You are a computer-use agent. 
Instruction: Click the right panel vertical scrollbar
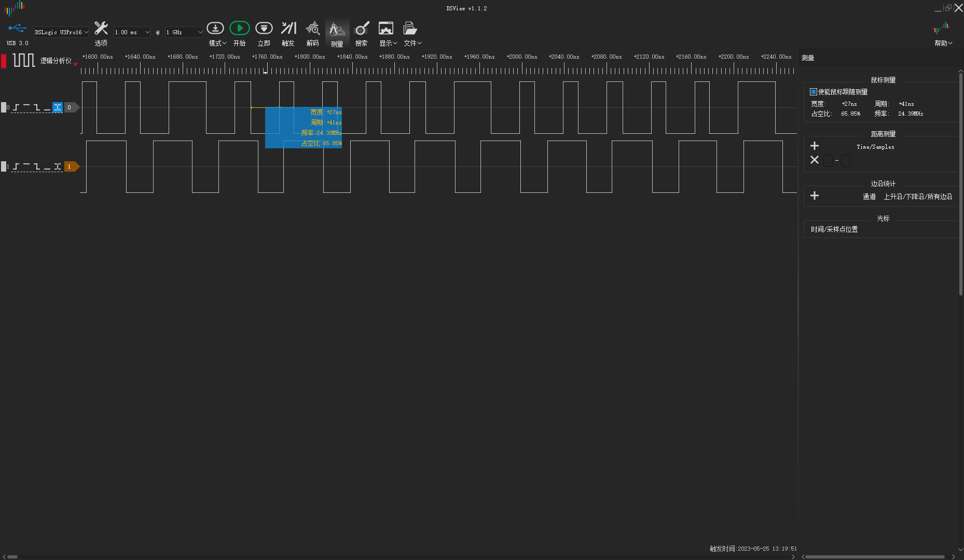pos(960,185)
